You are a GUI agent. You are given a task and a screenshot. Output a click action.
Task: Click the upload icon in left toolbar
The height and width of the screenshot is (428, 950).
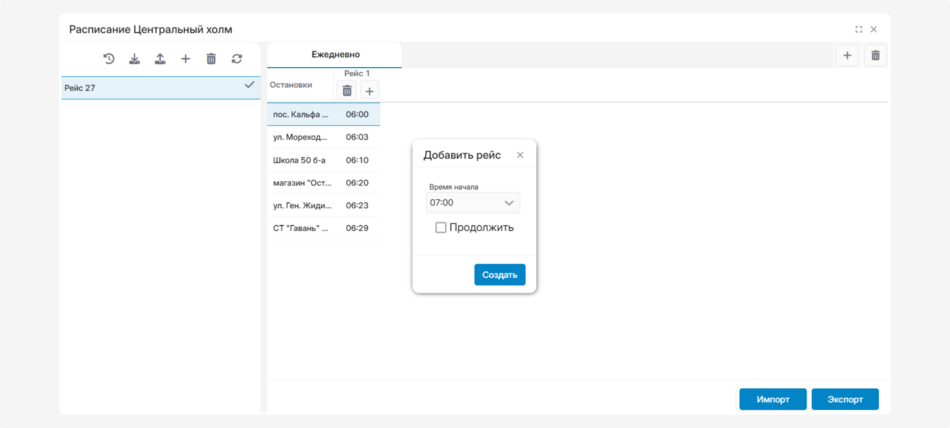160,59
